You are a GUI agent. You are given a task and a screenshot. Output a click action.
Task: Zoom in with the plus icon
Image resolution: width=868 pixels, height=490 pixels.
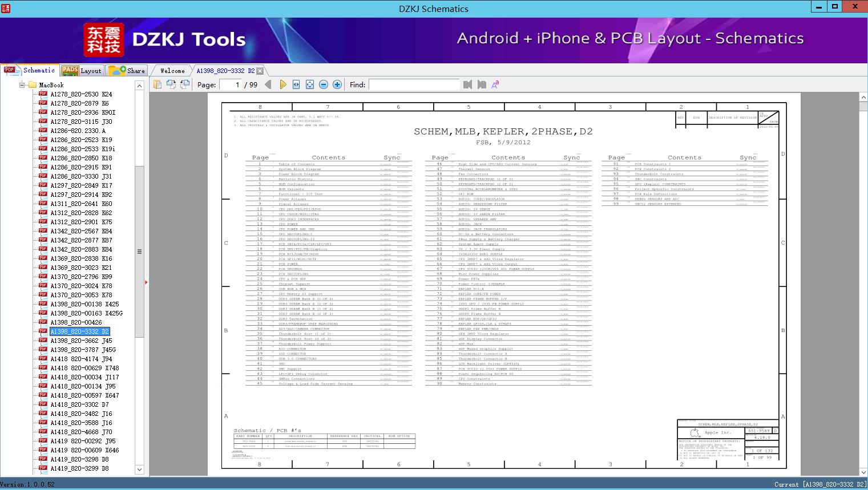coord(337,84)
